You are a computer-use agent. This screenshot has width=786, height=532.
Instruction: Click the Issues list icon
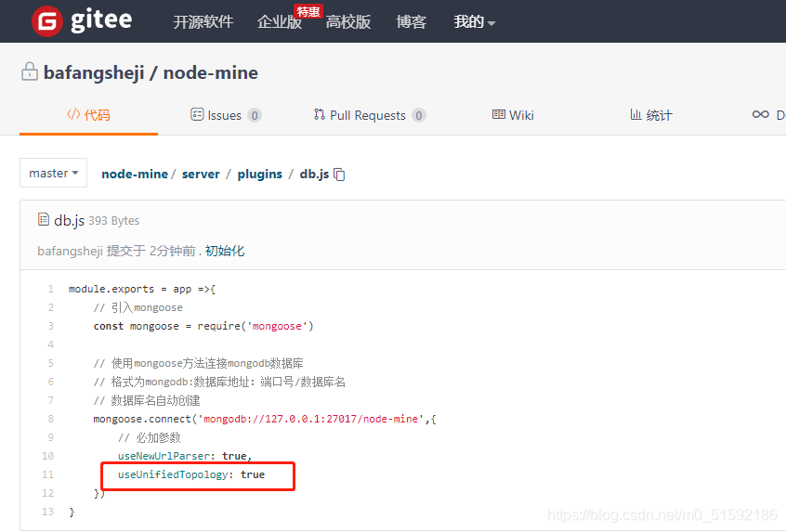pos(197,114)
